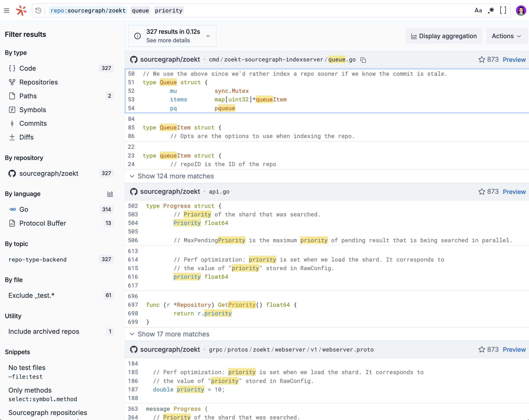
Task: Click GitHub icon on queue.go result header
Action: pos(134,59)
